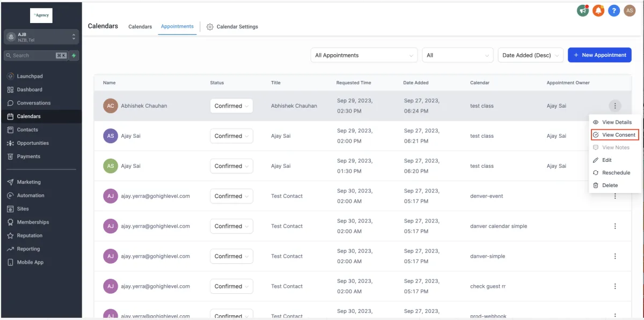This screenshot has width=644, height=320.
Task: Open three-dot menu for denver-event appointment
Action: click(615, 196)
